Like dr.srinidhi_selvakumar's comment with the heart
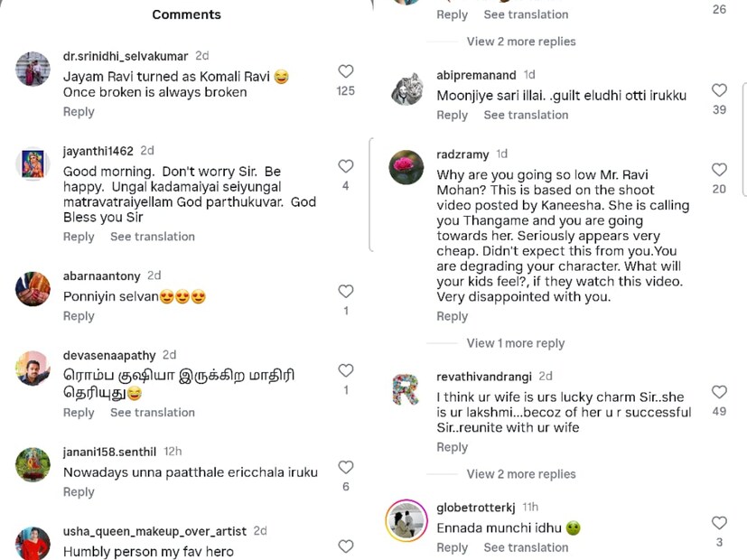 click(x=346, y=71)
